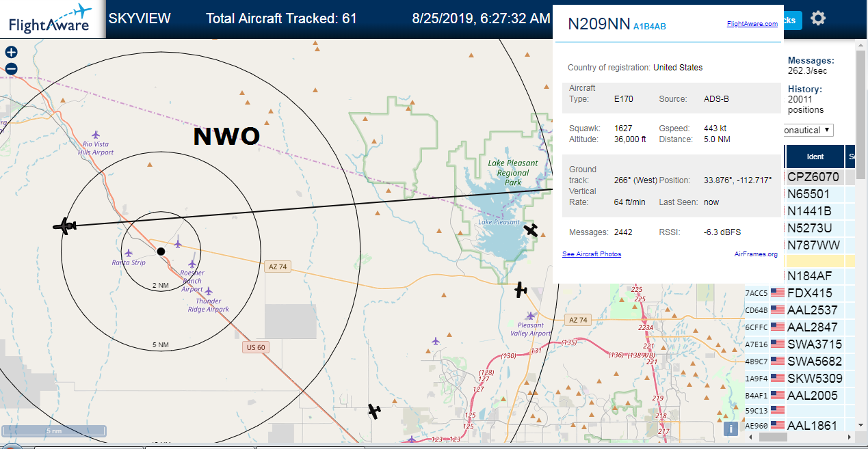Image resolution: width=868 pixels, height=449 pixels.
Task: Click the Roesner Ranch Airport marker
Action: pyautogui.click(x=192, y=264)
